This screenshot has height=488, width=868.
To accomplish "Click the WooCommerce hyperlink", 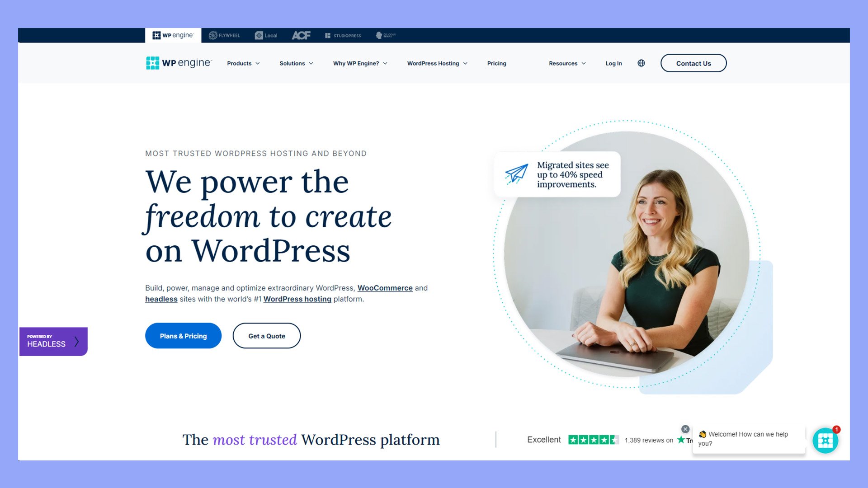I will 385,288.
